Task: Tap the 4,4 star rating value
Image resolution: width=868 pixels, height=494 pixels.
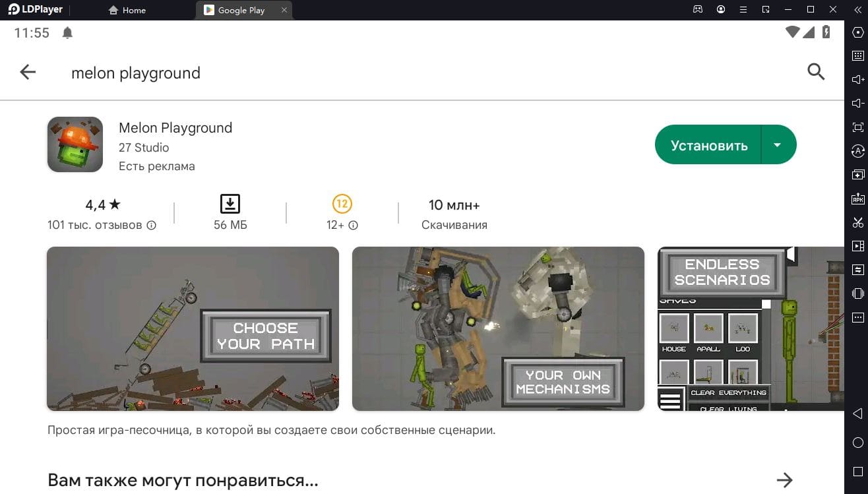Action: click(103, 204)
